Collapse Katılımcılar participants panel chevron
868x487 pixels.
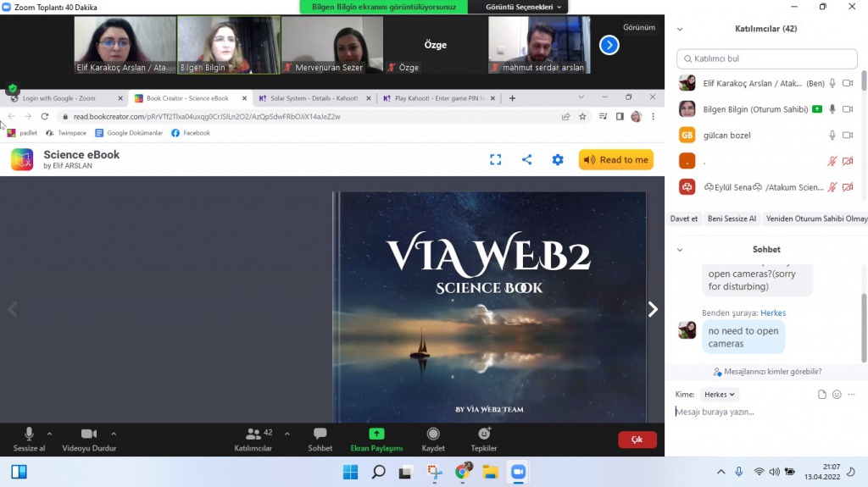(x=680, y=30)
